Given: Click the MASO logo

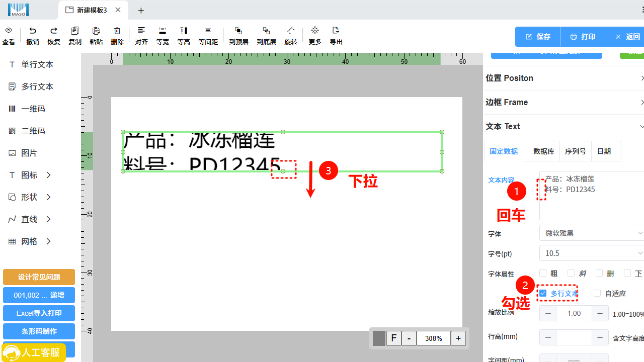Looking at the screenshot, I should point(18,10).
